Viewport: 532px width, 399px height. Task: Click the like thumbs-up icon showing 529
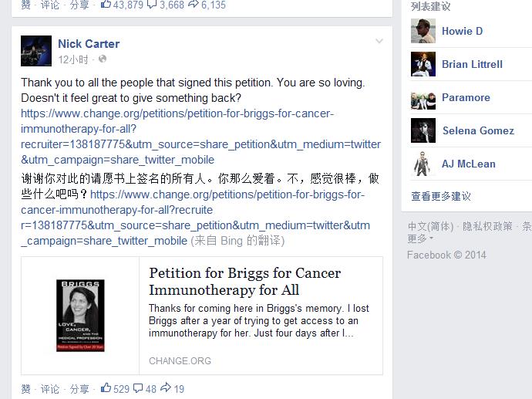coord(106,387)
